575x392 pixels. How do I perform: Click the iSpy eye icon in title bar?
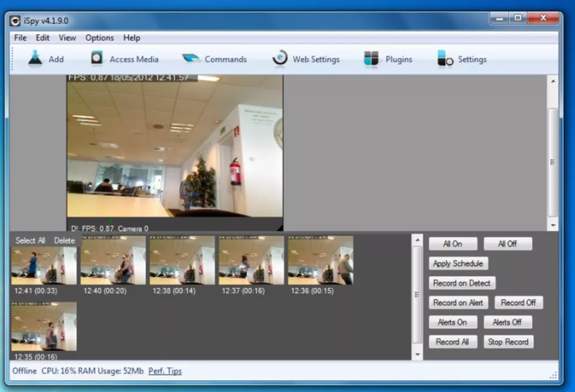(x=15, y=21)
